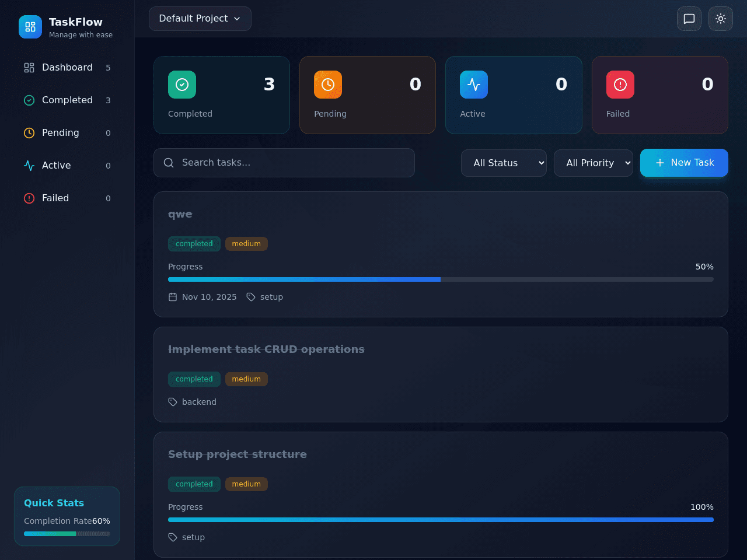Click the backend tag text
Viewport: 747px width, 560px height.
pos(199,402)
